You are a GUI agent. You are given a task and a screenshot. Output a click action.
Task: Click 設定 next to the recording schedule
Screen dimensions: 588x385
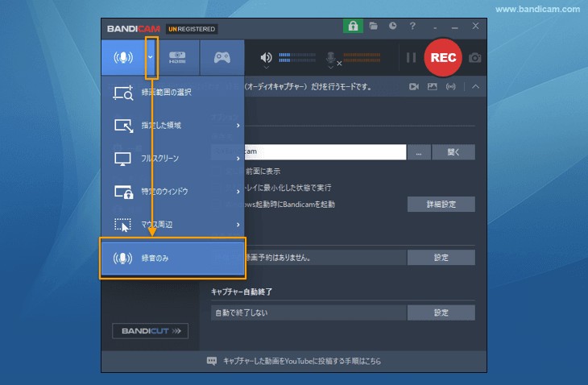click(441, 258)
